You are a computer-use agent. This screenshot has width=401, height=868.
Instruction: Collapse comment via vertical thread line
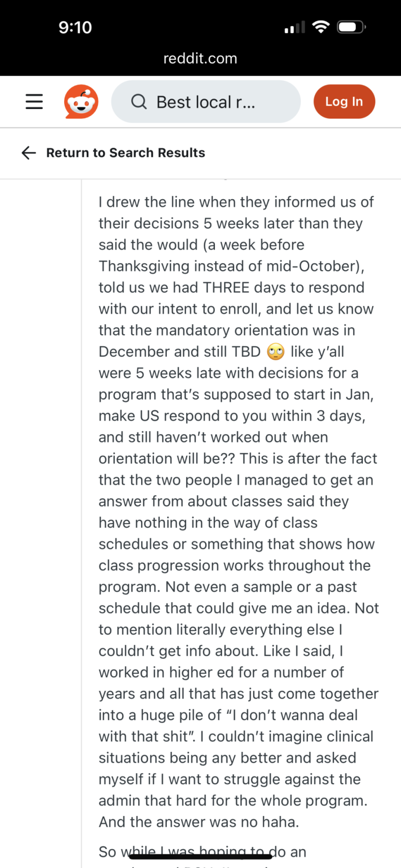82,482
